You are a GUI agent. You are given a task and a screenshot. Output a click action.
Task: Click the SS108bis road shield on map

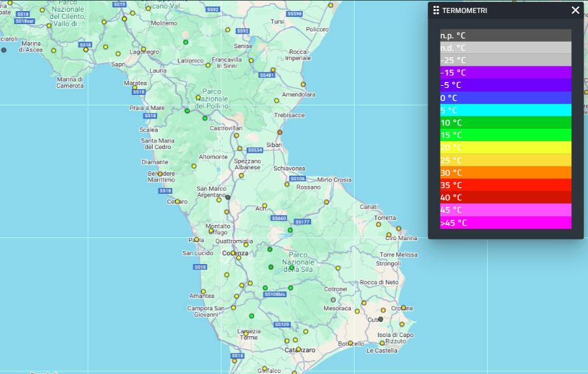274,295
